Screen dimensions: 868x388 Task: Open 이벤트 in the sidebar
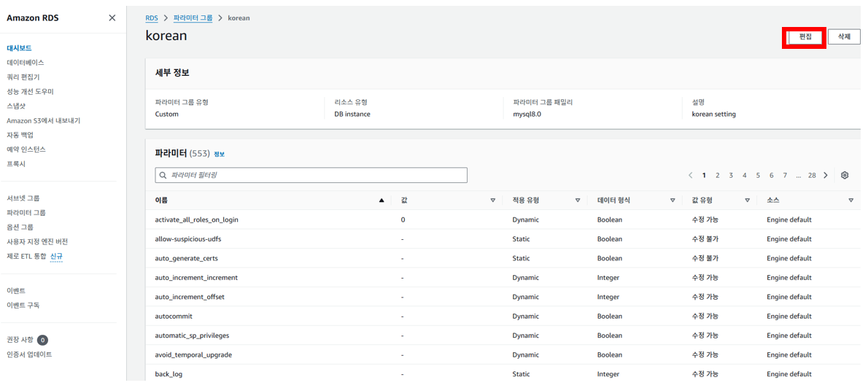coord(16,290)
